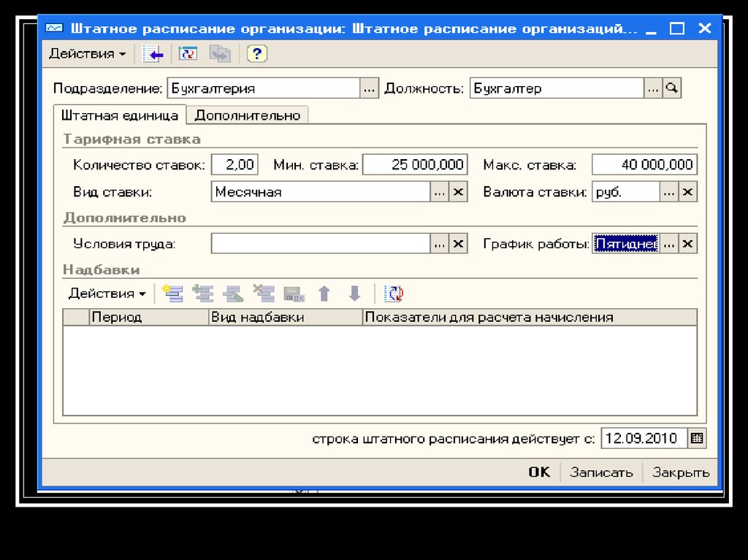Image resolution: width=748 pixels, height=560 pixels.
Task: Select the Штатная единица tab
Action: pyautogui.click(x=120, y=115)
